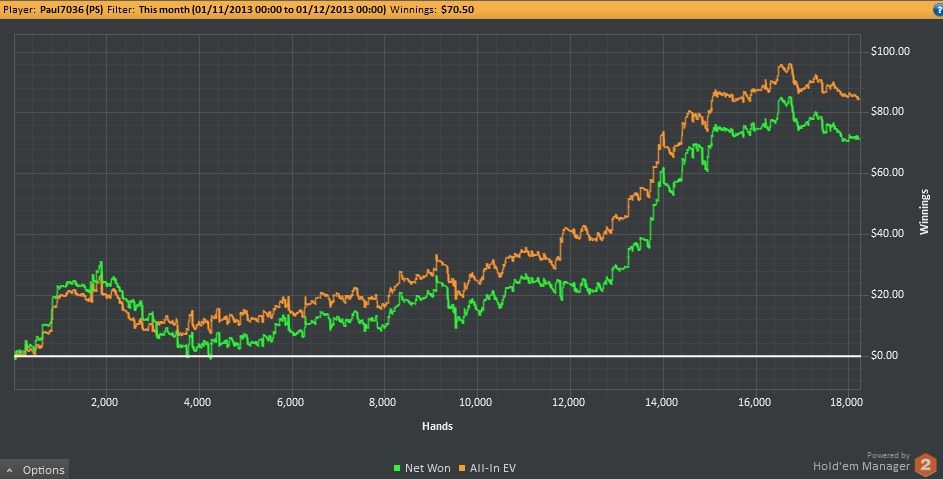The width and height of the screenshot is (943, 479).
Task: Click the Hands axis label
Action: click(437, 426)
